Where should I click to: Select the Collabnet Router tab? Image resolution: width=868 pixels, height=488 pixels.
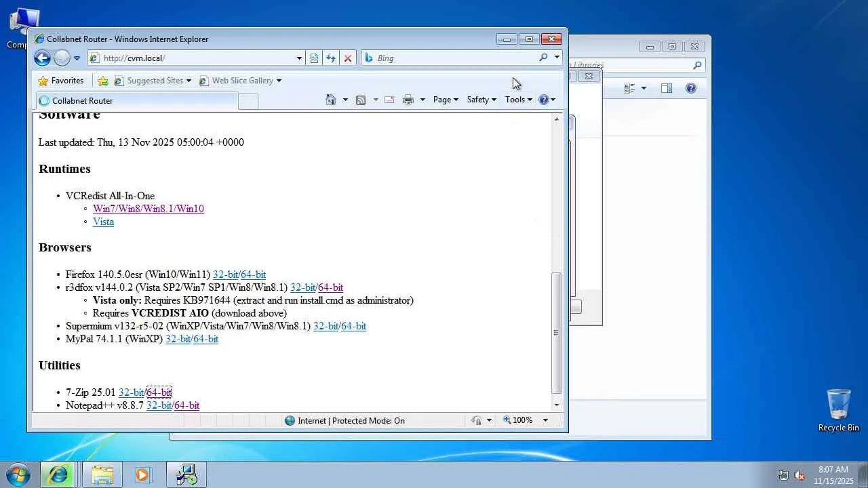137,101
